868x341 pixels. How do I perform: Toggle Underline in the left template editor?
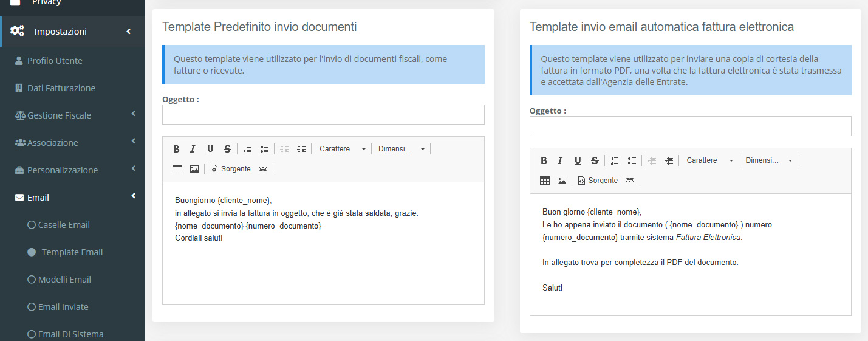click(210, 149)
